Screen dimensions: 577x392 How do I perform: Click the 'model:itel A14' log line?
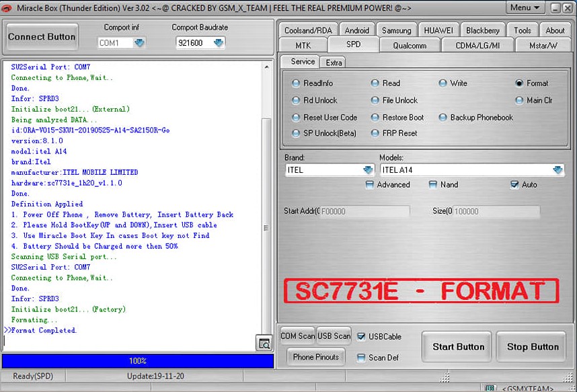click(x=39, y=151)
